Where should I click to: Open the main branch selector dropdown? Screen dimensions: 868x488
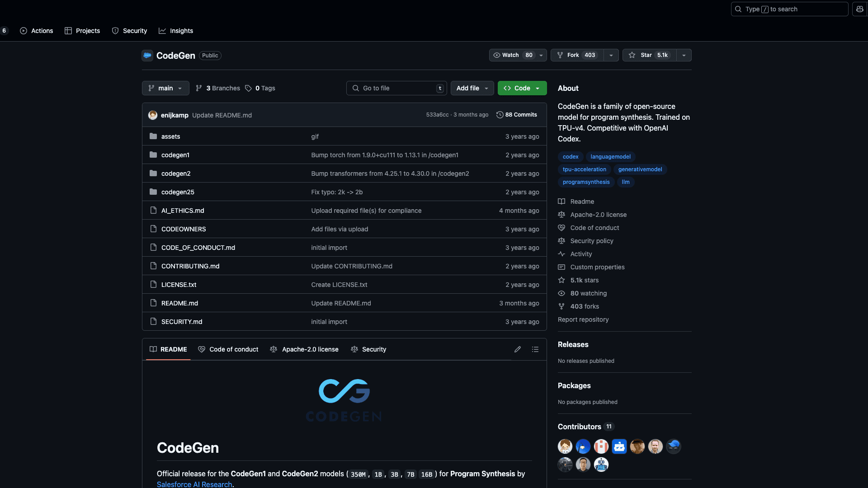[x=165, y=88]
